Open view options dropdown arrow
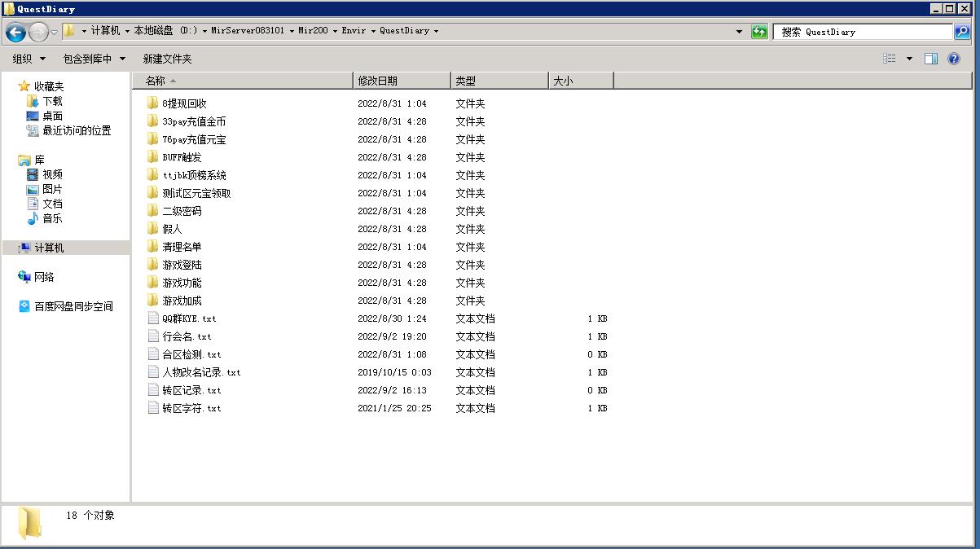 909,59
